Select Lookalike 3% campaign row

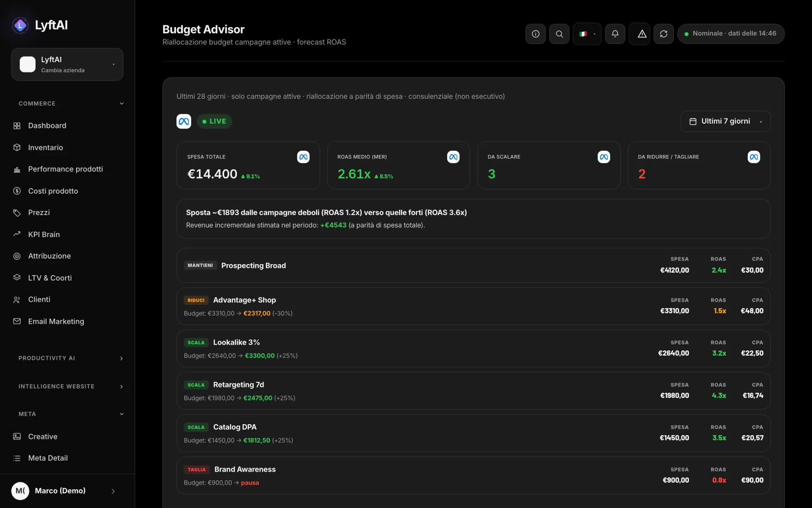tap(473, 349)
